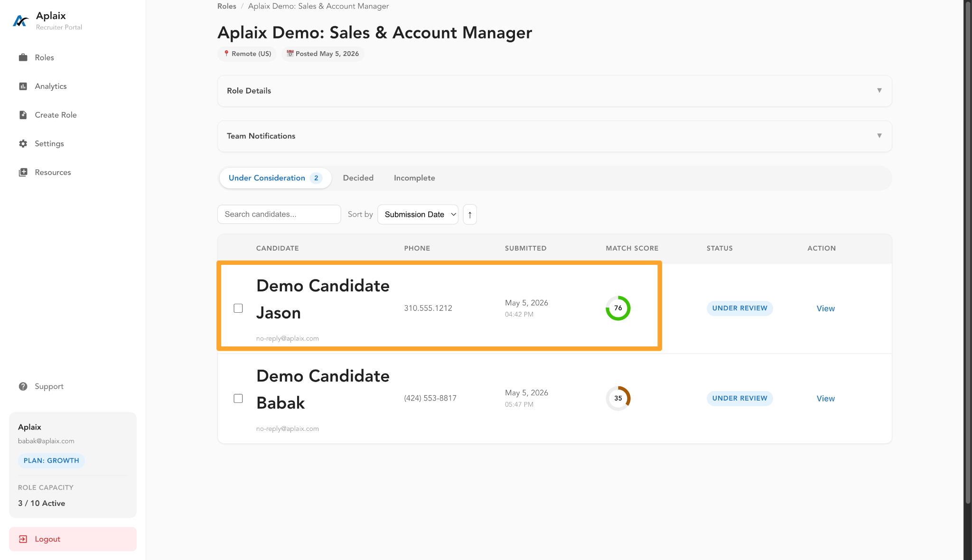Click Babak's 35 match score ring
This screenshot has height=560, width=972.
click(x=618, y=398)
